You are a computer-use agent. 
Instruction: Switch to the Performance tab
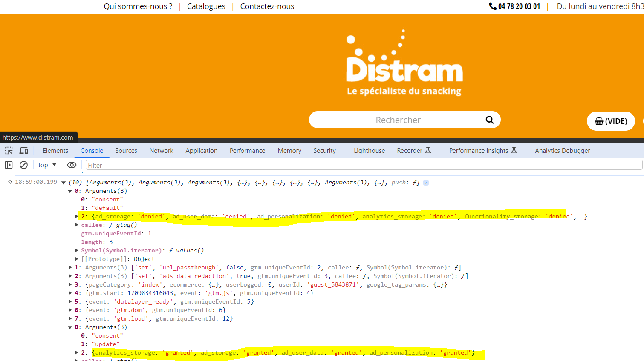click(x=248, y=151)
